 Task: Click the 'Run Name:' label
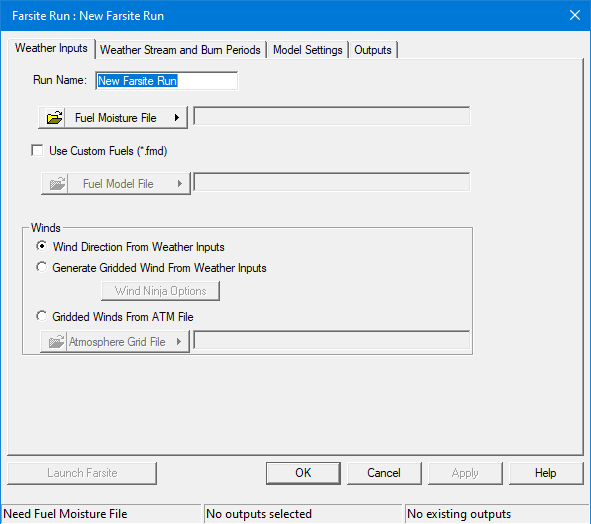60,80
